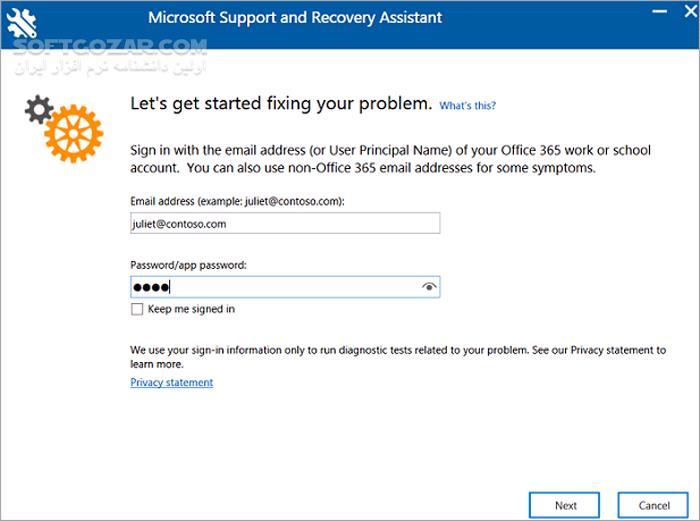Screen dimensions: 700x521
Task: Click the "Email address (example: juliet@contoso.com):" label
Action: 238,201
